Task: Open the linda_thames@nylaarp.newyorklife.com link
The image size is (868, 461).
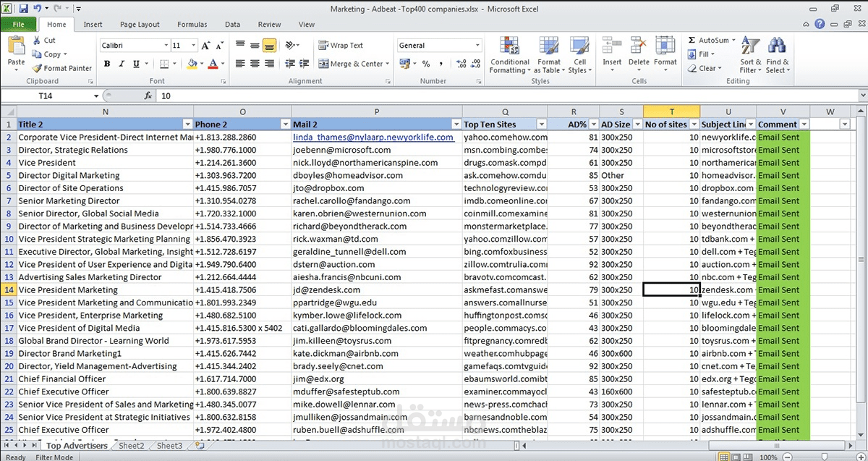Action: [373, 137]
